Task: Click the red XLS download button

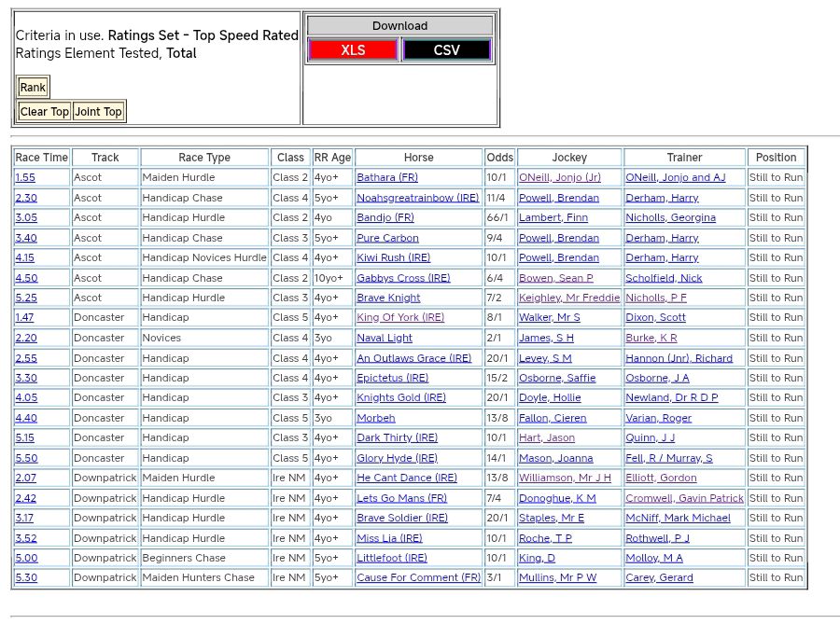Action: click(353, 50)
